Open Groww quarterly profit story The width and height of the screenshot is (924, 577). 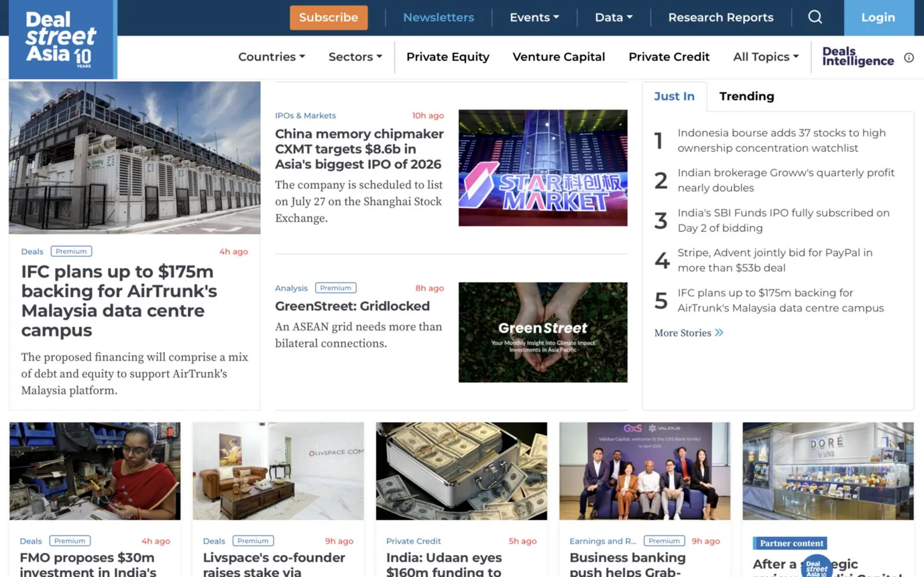[x=786, y=180]
